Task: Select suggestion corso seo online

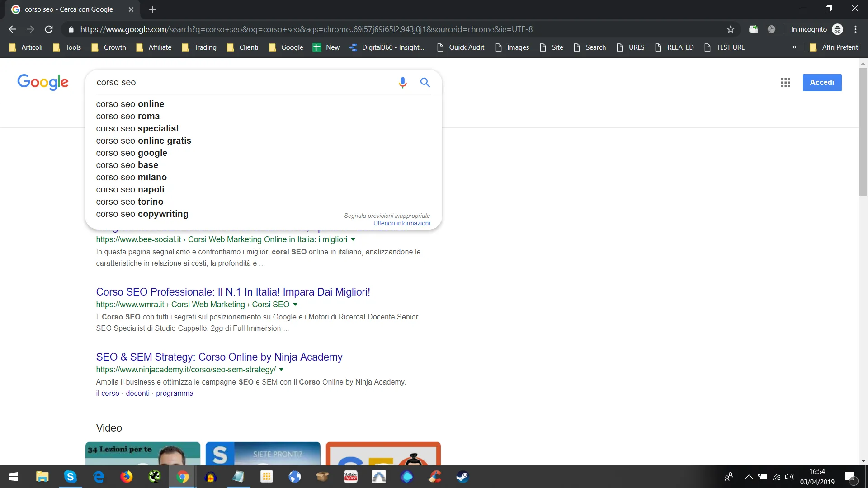Action: [263, 104]
